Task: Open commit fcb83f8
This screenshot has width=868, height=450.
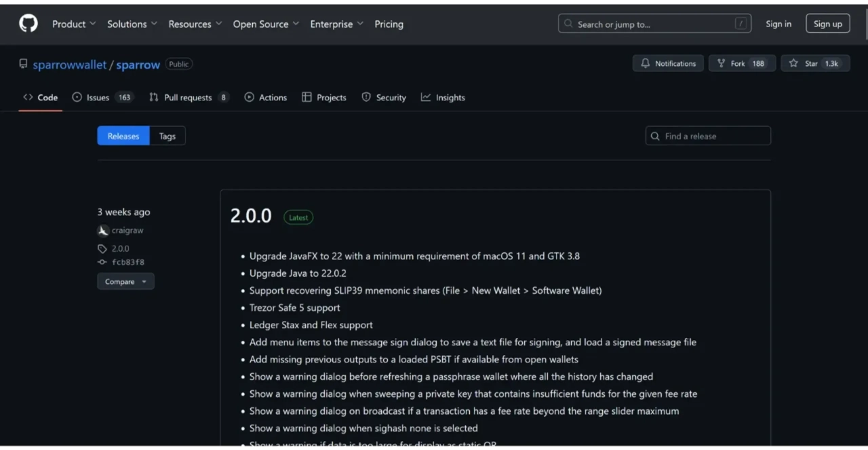Action: [x=127, y=262]
